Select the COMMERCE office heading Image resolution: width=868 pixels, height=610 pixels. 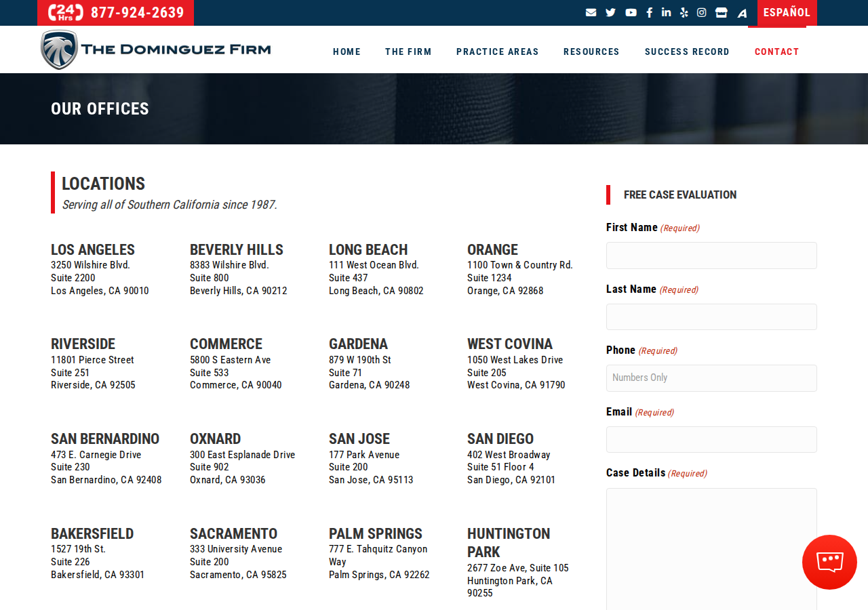pyautogui.click(x=226, y=344)
